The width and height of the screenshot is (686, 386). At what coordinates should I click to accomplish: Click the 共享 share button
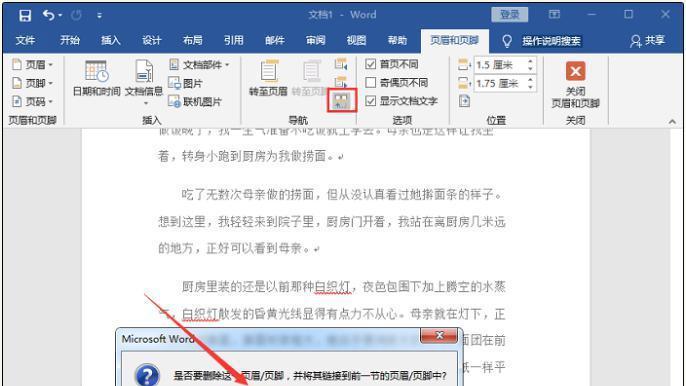[647, 41]
